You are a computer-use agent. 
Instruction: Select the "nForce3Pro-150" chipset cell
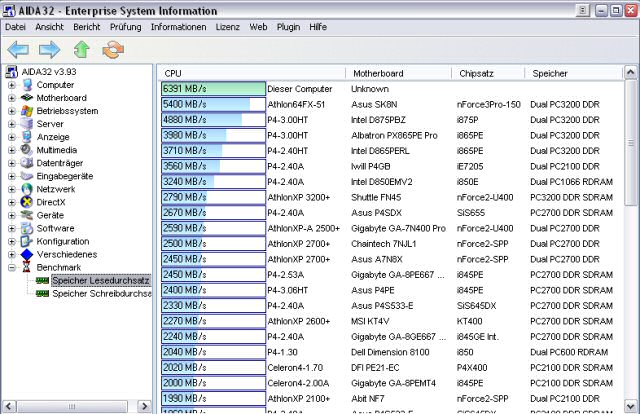tap(489, 105)
